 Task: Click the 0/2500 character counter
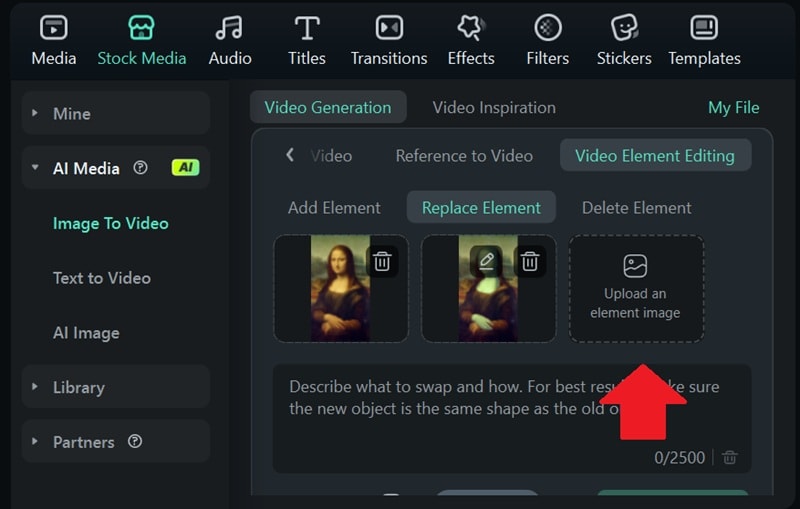coord(679,457)
